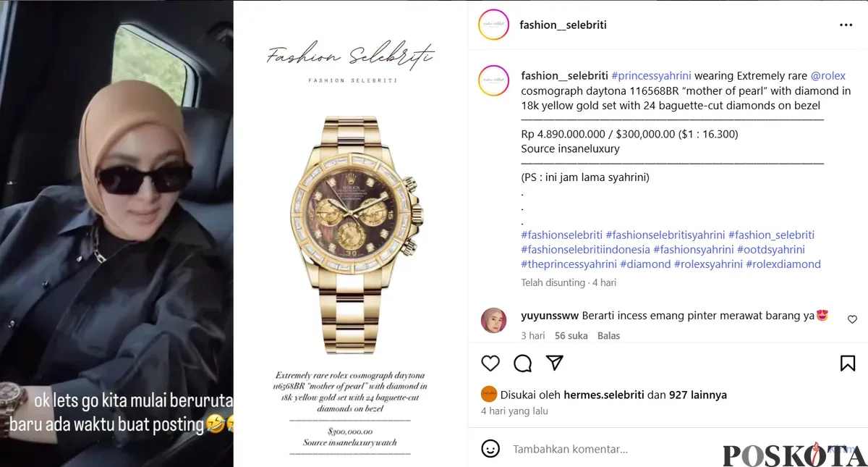Image resolution: width=868 pixels, height=467 pixels.
Task: Open the hermes.selebriti liker avatar
Action: 488,395
